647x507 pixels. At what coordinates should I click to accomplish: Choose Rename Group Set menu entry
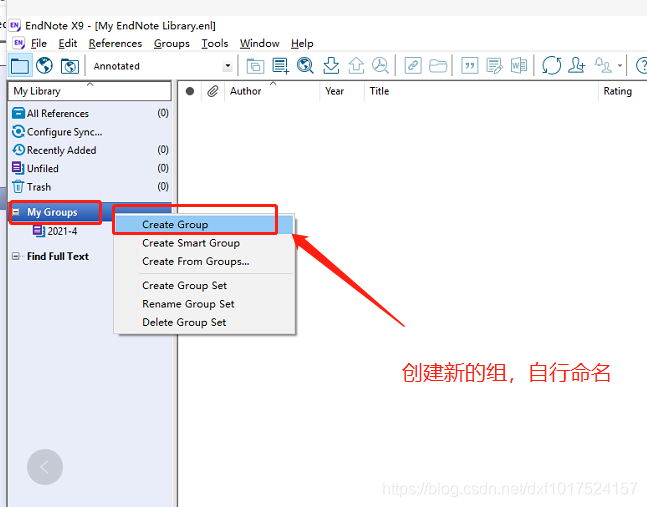204,304
